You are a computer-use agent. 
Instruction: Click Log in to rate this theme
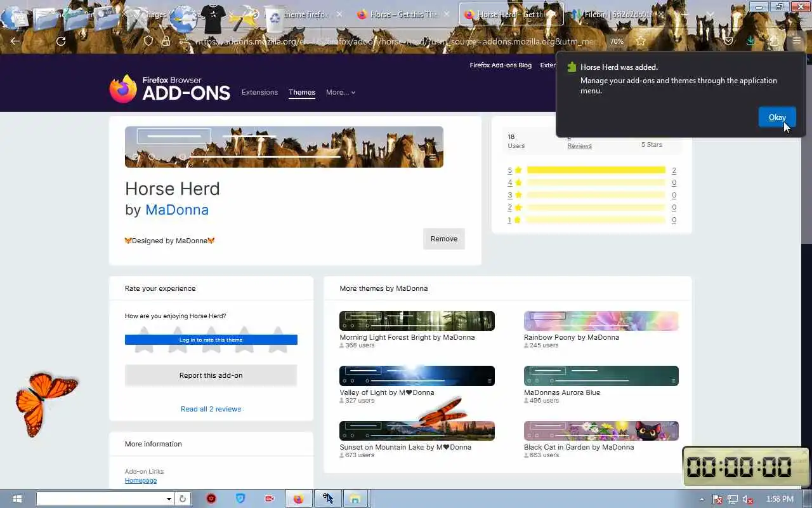(x=211, y=340)
